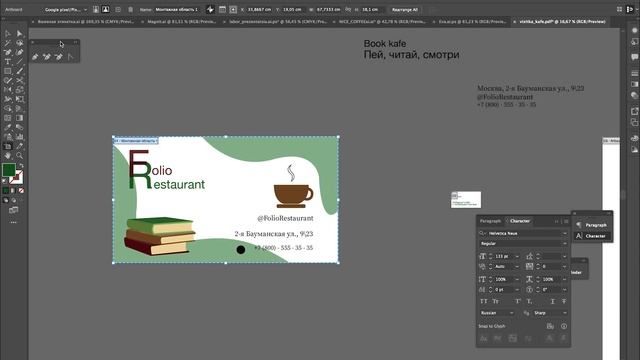Open baseline shift 0 pt dropdown
Viewport: 640px width, 360px height.
pyautogui.click(x=518, y=290)
